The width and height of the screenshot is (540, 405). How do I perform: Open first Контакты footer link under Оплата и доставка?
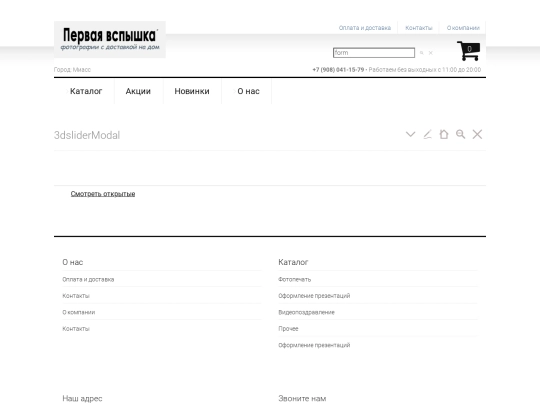tap(76, 296)
